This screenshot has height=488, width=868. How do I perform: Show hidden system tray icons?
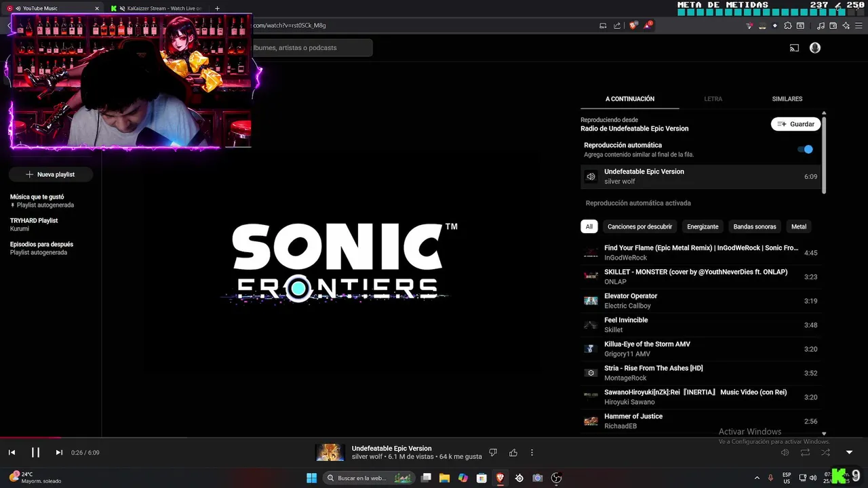coord(757,478)
